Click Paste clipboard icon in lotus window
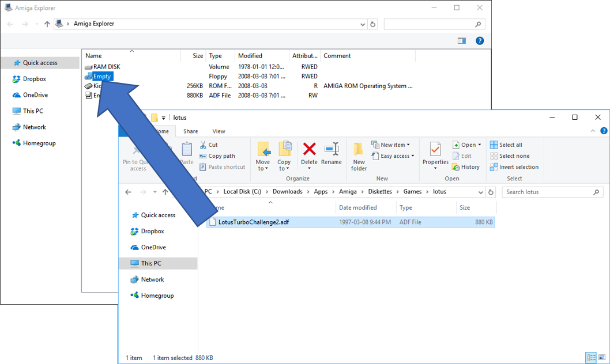This screenshot has width=610, height=364. [187, 150]
